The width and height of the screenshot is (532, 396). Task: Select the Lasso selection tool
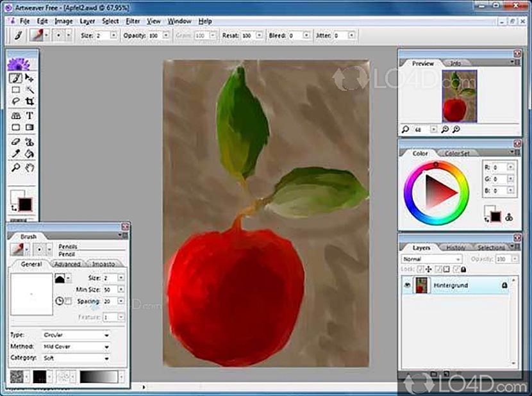pyautogui.click(x=16, y=101)
